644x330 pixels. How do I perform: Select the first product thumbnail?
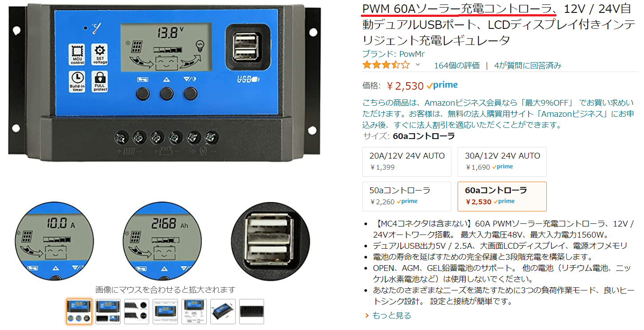[79, 311]
